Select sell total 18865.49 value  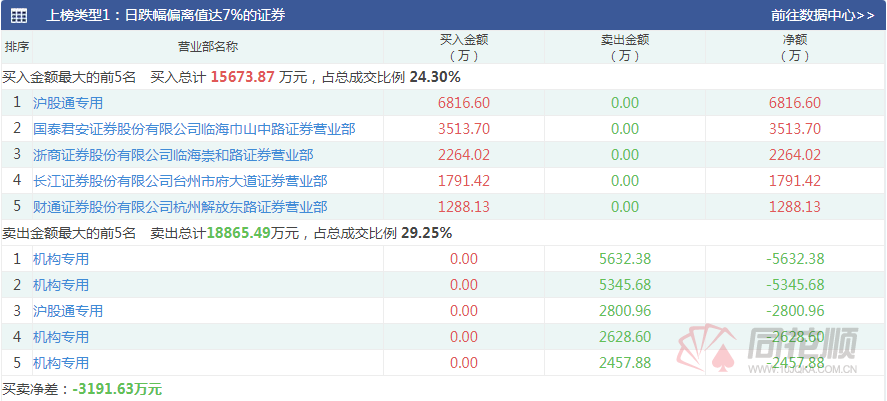(x=239, y=233)
